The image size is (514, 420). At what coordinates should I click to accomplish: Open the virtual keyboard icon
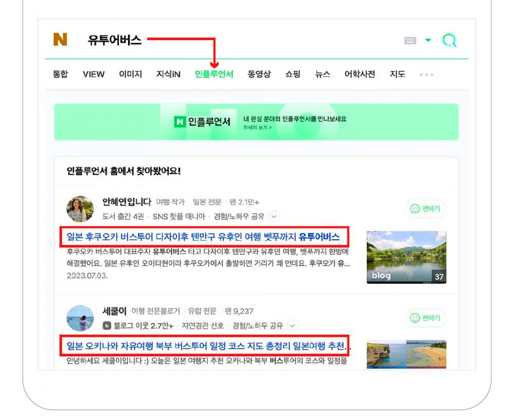[x=410, y=41]
